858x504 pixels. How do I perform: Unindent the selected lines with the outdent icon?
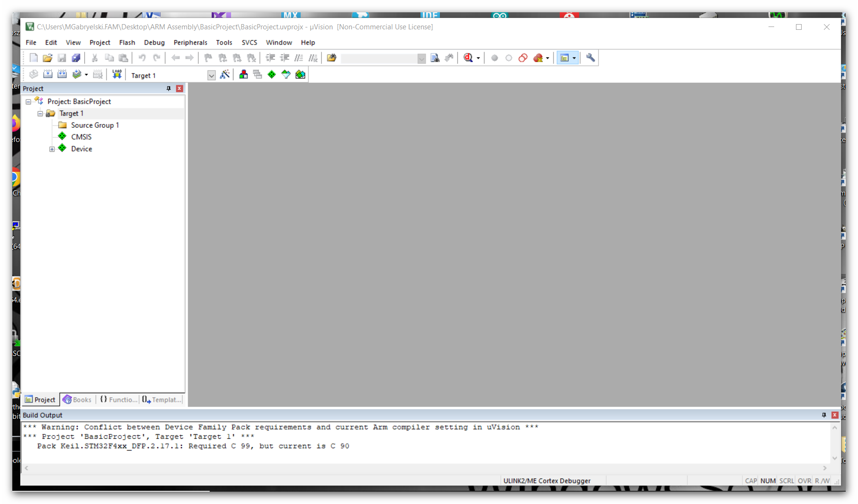(x=285, y=58)
